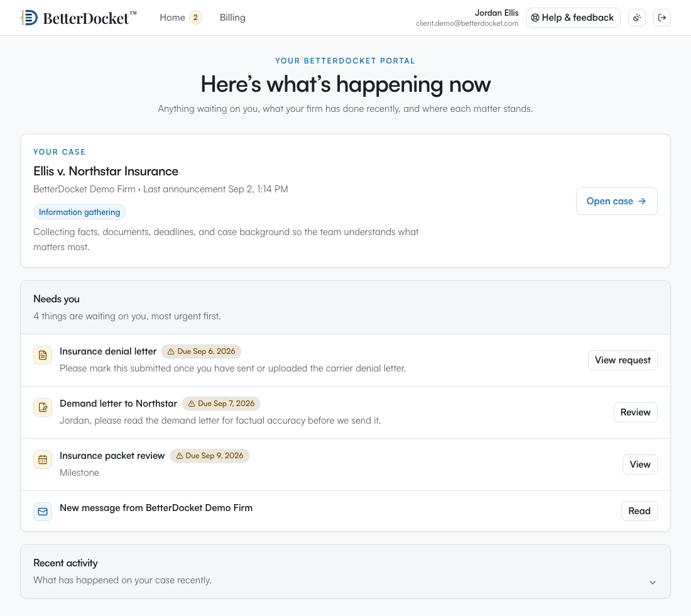The width and height of the screenshot is (691, 616).
Task: Select the Insurance packet review title
Action: [x=112, y=456]
